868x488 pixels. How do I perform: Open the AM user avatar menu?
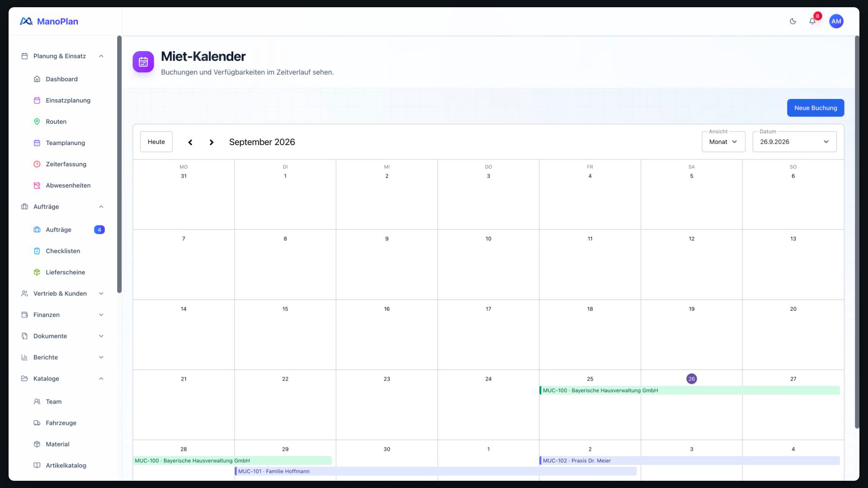pos(836,21)
